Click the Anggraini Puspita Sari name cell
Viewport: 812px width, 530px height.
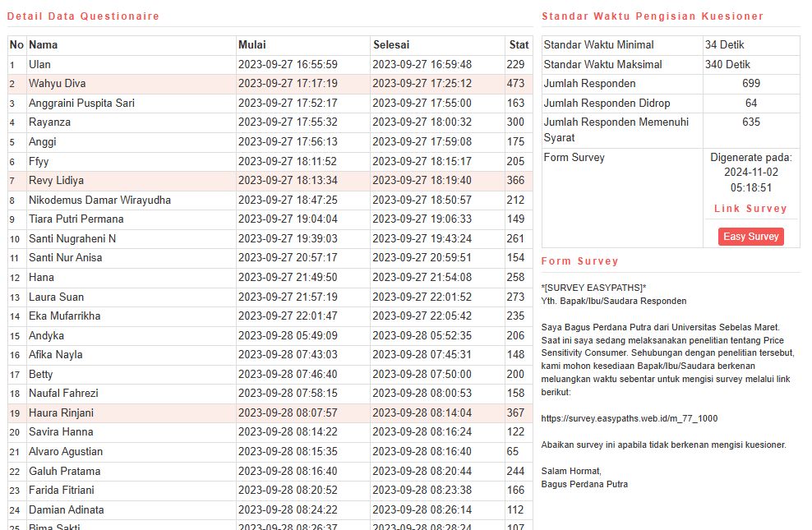[81, 104]
